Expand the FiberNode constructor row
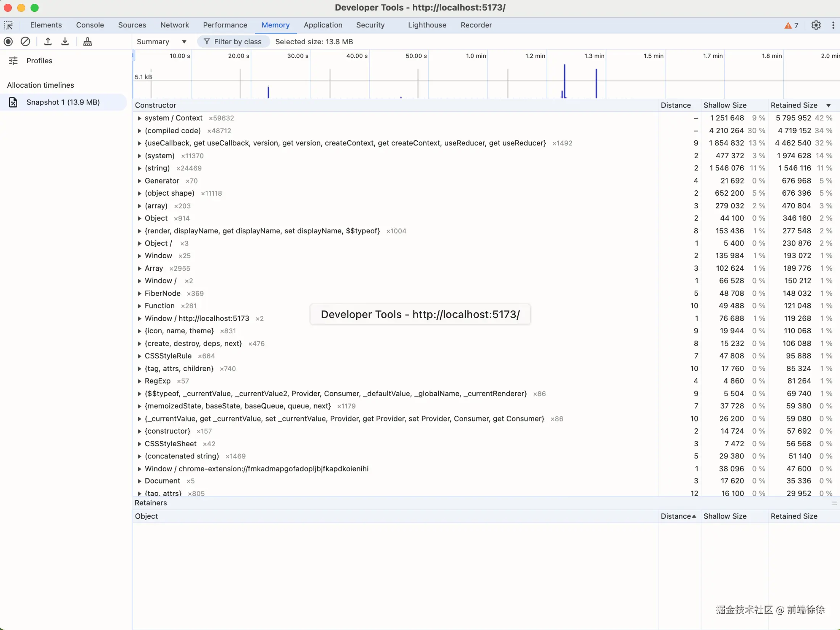The height and width of the screenshot is (630, 840). (x=139, y=293)
